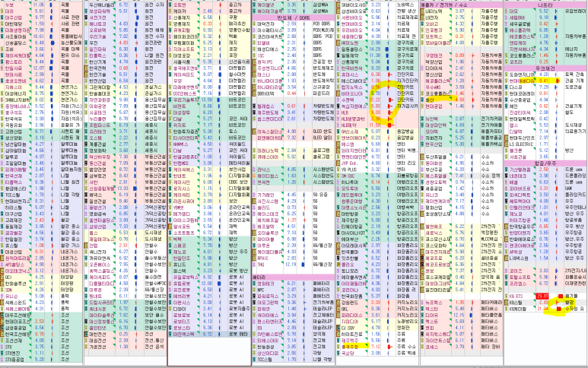The height and width of the screenshot is (368, 588).
Task: Select the 위지트 stock row
Action: click(x=209, y=125)
